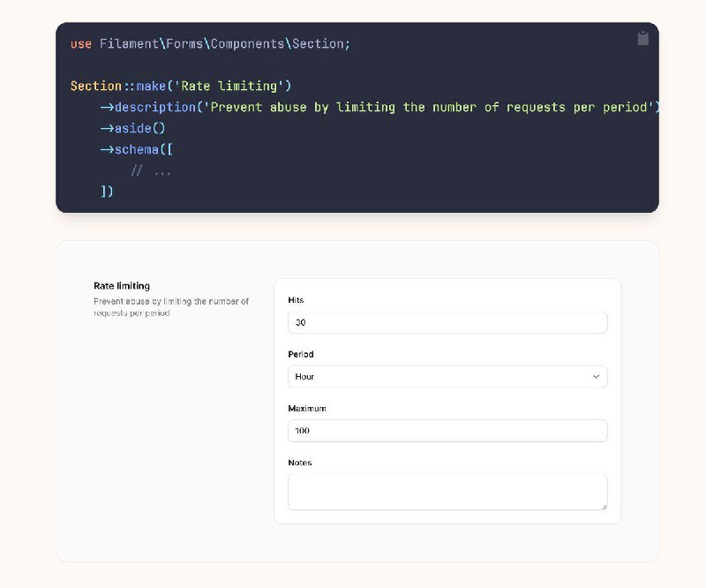Focus the Hits input showing 30
The width and height of the screenshot is (706, 588).
(447, 322)
